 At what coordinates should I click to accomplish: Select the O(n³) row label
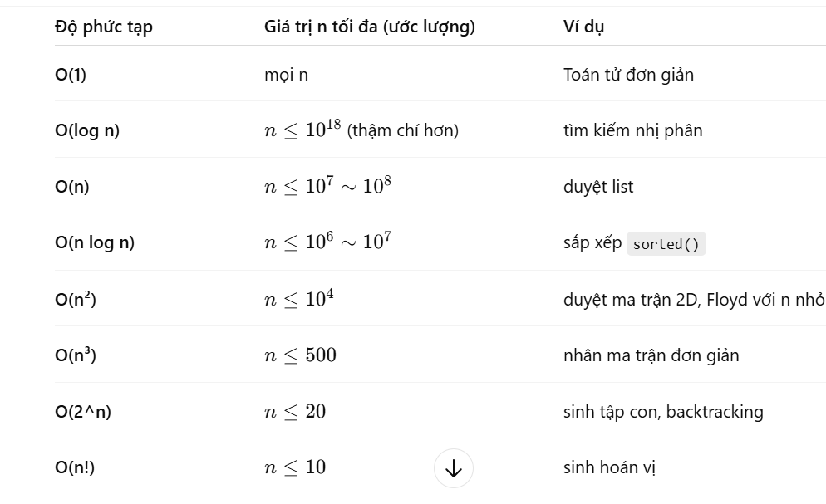pyautogui.click(x=76, y=355)
